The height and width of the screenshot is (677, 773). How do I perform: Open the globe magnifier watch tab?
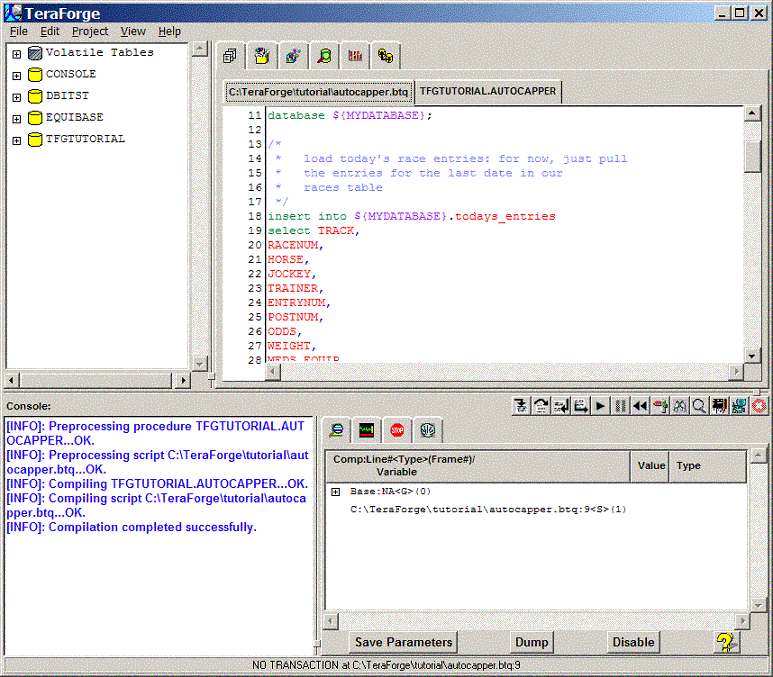click(x=337, y=430)
